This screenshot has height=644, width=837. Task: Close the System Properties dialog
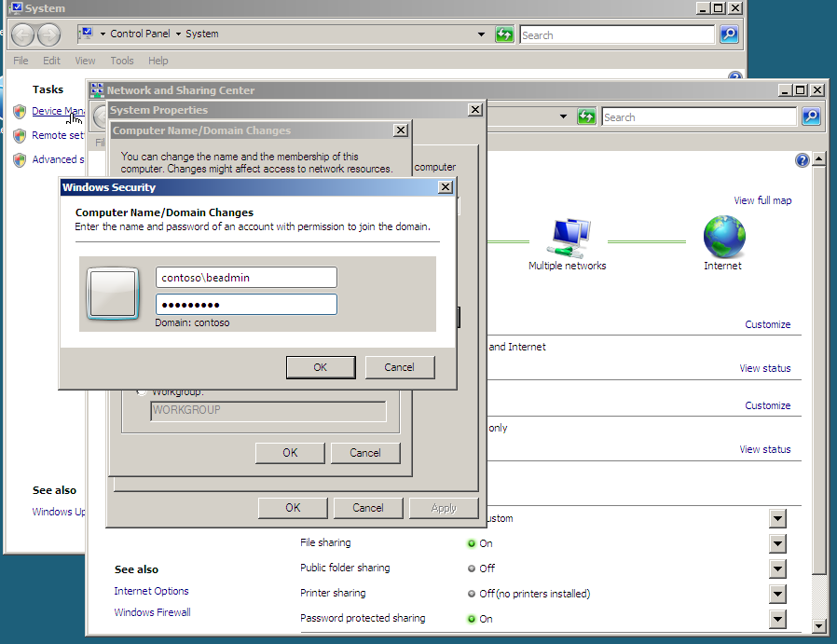475,110
